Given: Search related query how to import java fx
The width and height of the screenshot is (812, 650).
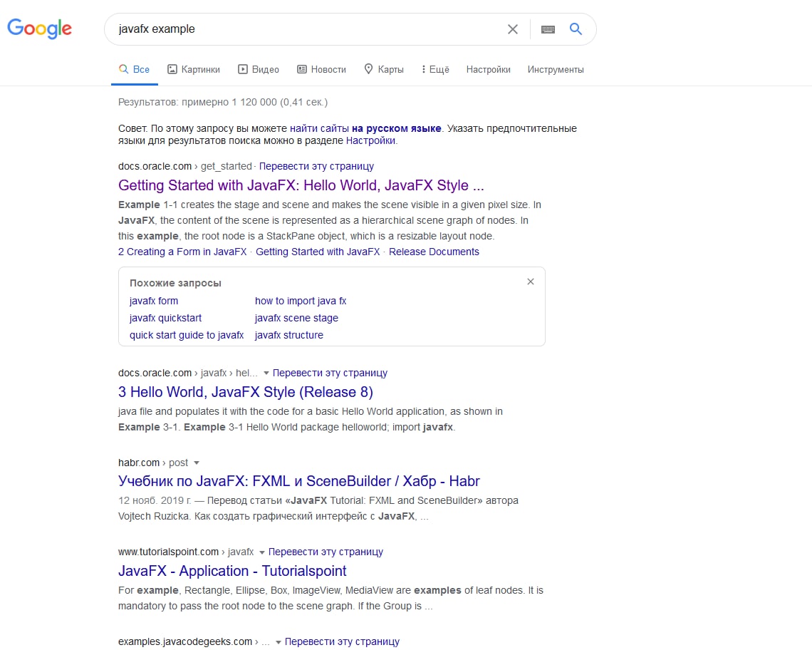Looking at the screenshot, I should [301, 301].
